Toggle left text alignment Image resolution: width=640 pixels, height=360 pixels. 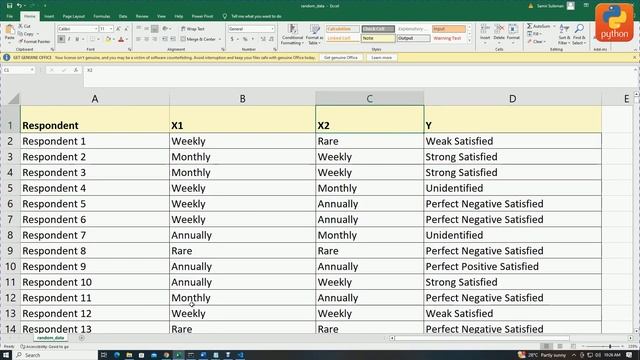pyautogui.click(x=138, y=39)
